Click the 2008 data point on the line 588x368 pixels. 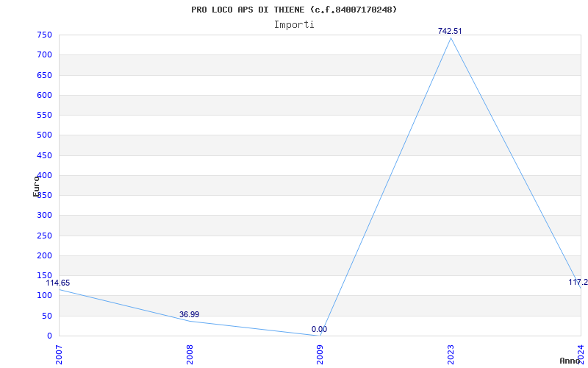tap(190, 321)
